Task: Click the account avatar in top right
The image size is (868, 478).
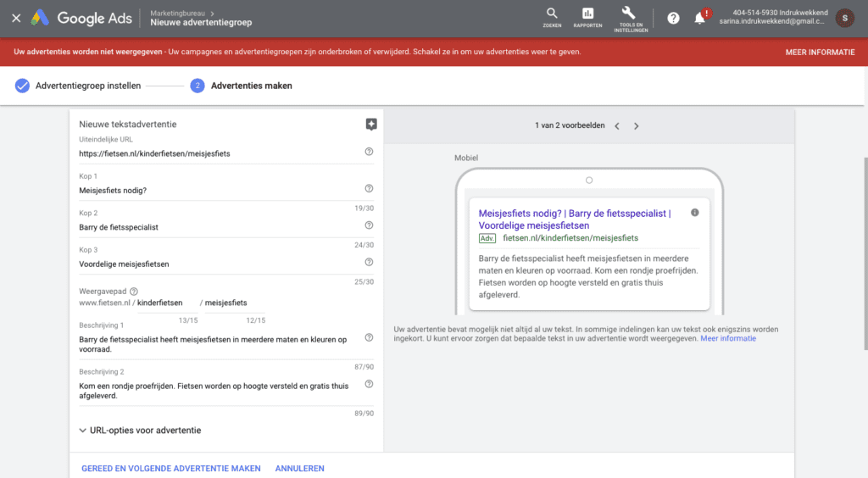Action: [x=844, y=18]
